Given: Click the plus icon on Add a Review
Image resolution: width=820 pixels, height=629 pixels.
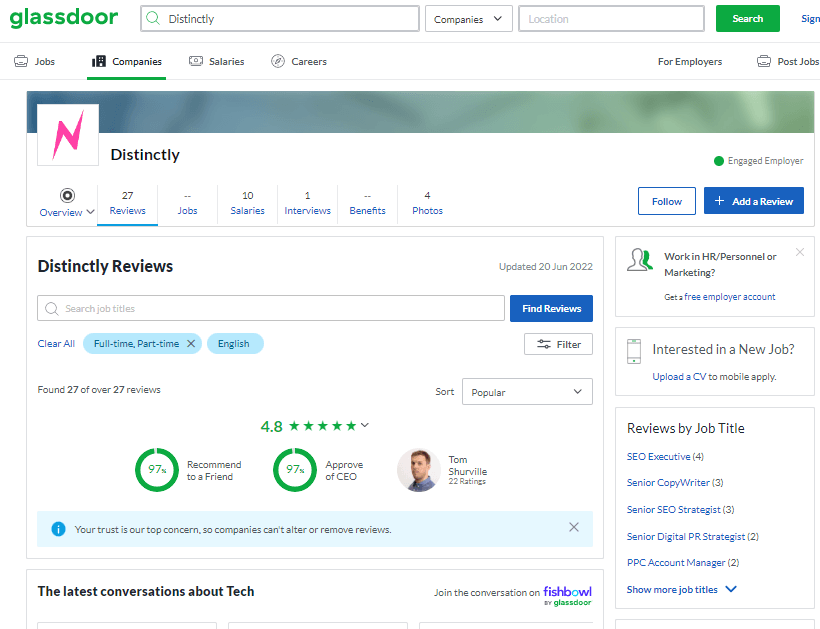Looking at the screenshot, I should pyautogui.click(x=720, y=201).
